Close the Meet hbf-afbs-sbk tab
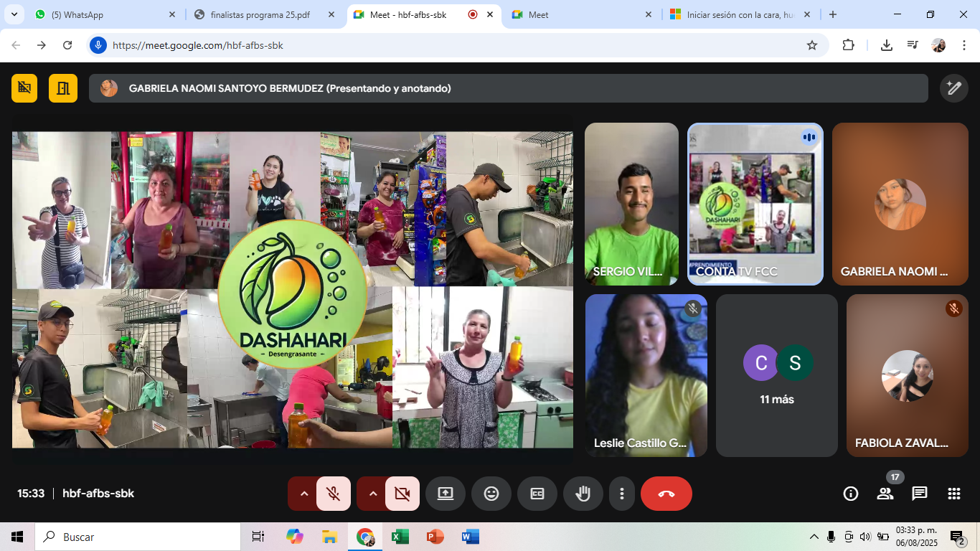The width and height of the screenshot is (980, 551). tap(490, 14)
